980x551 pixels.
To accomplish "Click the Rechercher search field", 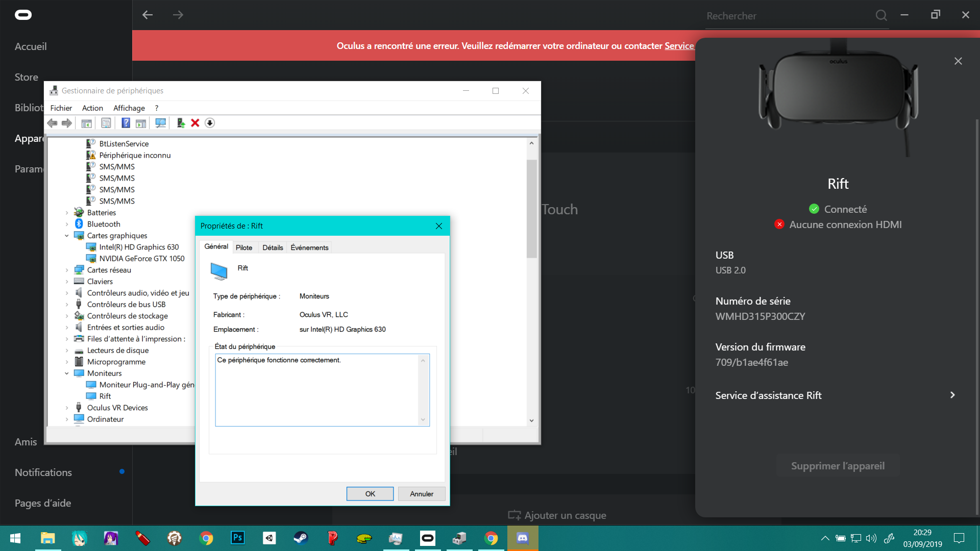I will pyautogui.click(x=786, y=16).
